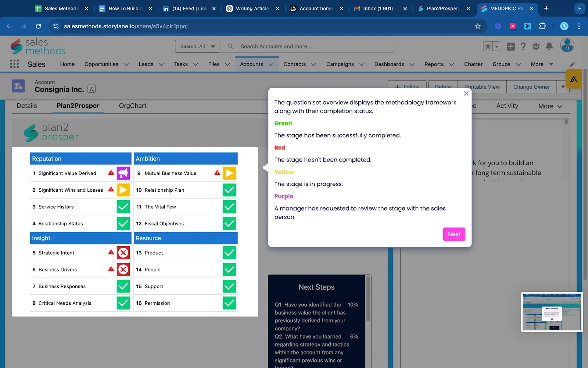Open the account actions overflow dropdown arrow
This screenshot has width=588, height=368.
[563, 87]
